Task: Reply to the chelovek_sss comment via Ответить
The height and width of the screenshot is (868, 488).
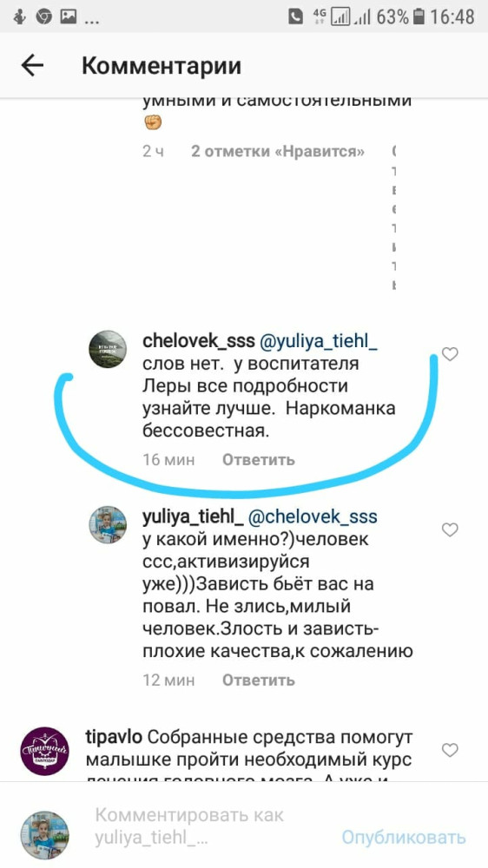Action: tap(259, 460)
